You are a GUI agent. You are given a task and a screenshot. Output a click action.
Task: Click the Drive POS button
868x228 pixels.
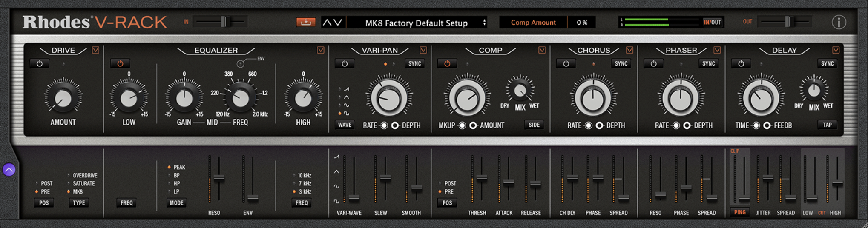pos(44,203)
